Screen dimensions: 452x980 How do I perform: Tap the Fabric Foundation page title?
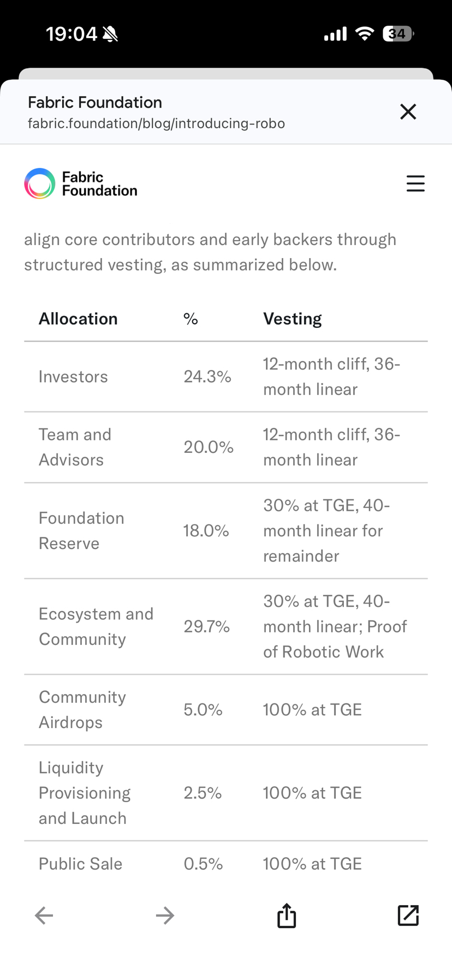(x=95, y=102)
